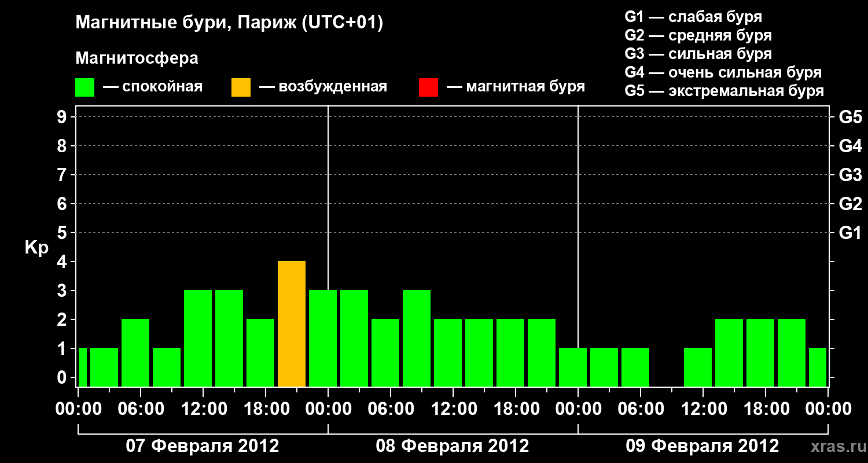Click the 'G1' label on right axis

[850, 233]
